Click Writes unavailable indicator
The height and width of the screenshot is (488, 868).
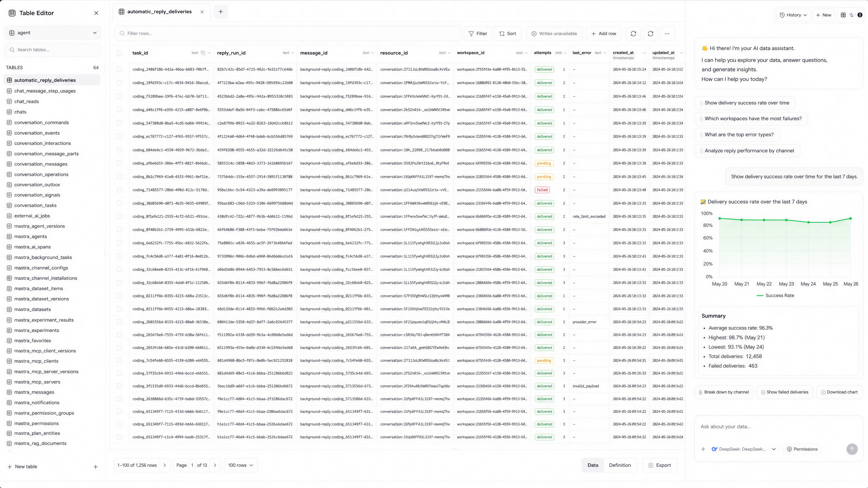click(554, 34)
